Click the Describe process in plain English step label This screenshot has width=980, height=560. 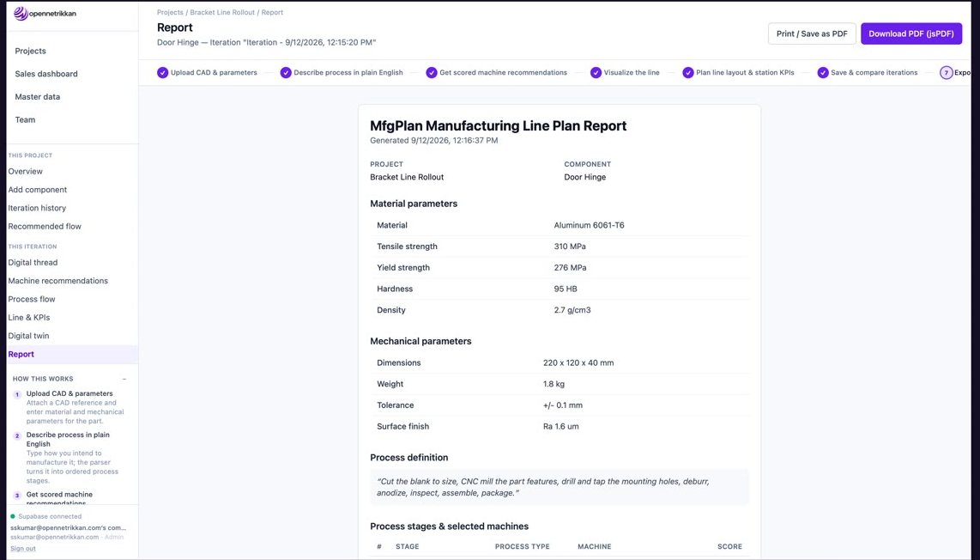point(348,73)
